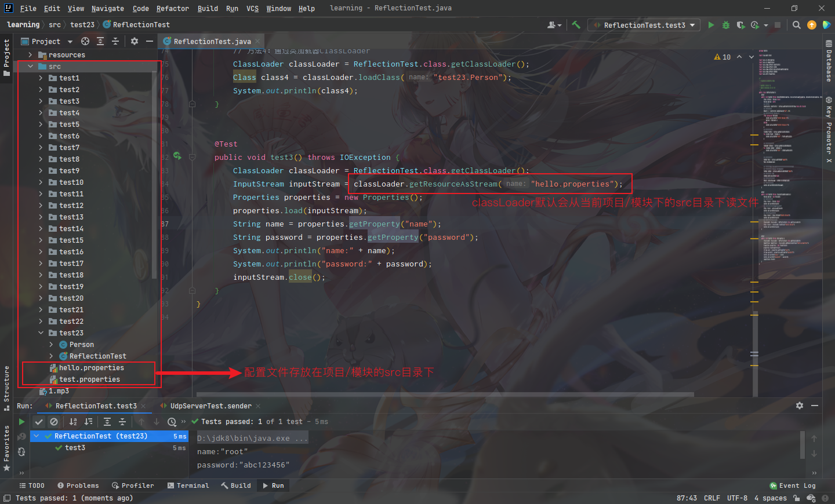The image size is (835, 504).
Task: Toggle the read-only lock in status bar
Action: point(797,498)
